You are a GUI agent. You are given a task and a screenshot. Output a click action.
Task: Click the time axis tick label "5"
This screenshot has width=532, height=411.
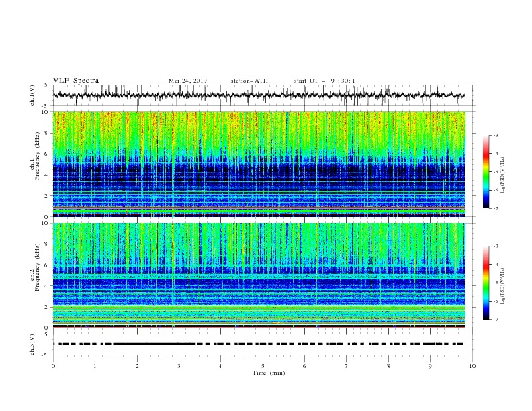click(263, 366)
